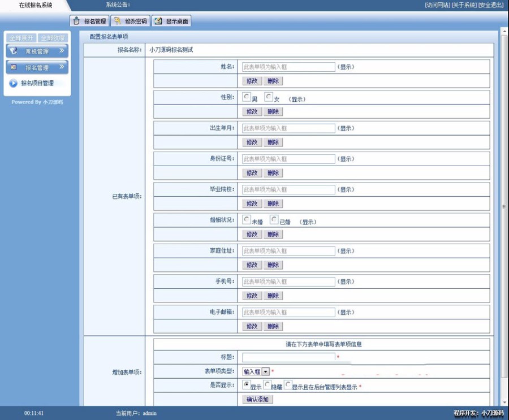Viewport: 509px width, 420px height.
Task: Click the key icon for 修改密码
Action: pos(117,20)
